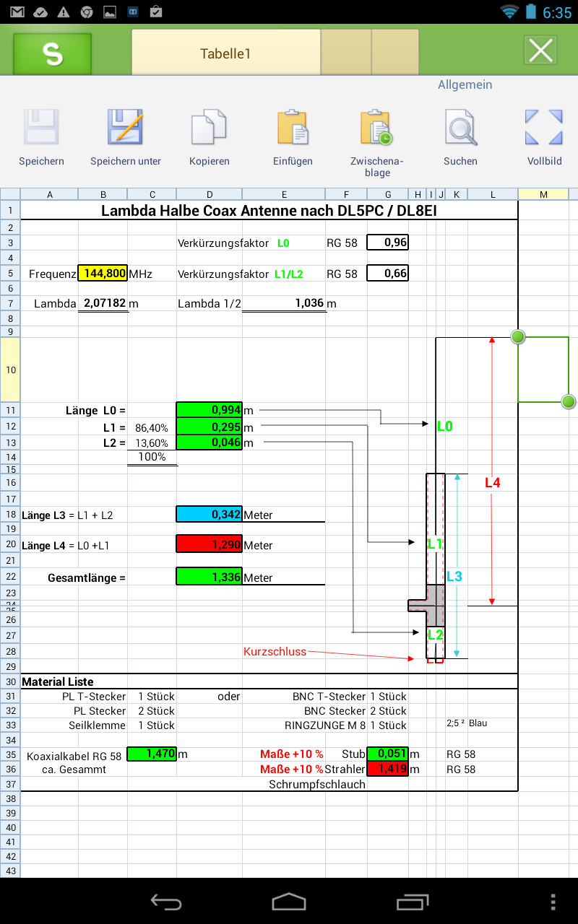The width and height of the screenshot is (578, 924).
Task: Open the Zwischenablage clipboard icon
Action: tap(377, 128)
